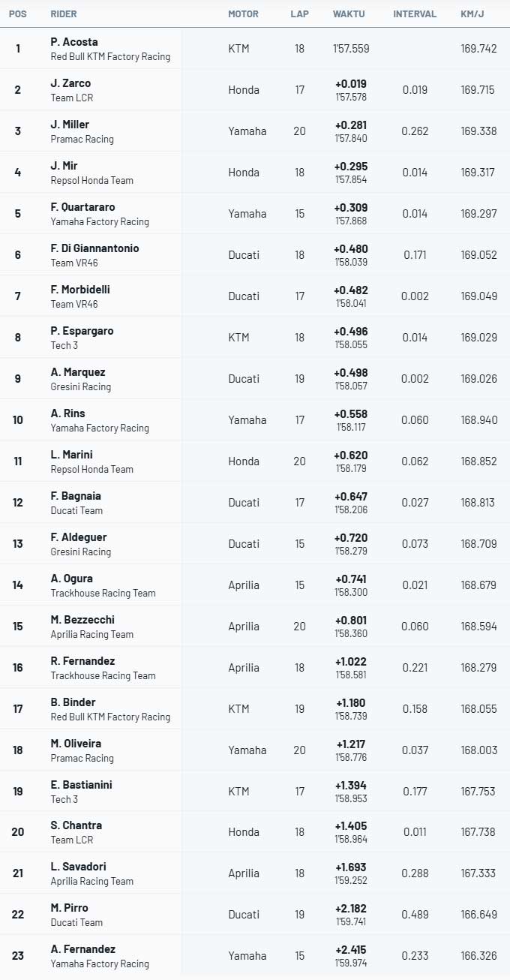Click F. Bagnaia's name
The height and width of the screenshot is (980, 510).
pyautogui.click(x=76, y=496)
